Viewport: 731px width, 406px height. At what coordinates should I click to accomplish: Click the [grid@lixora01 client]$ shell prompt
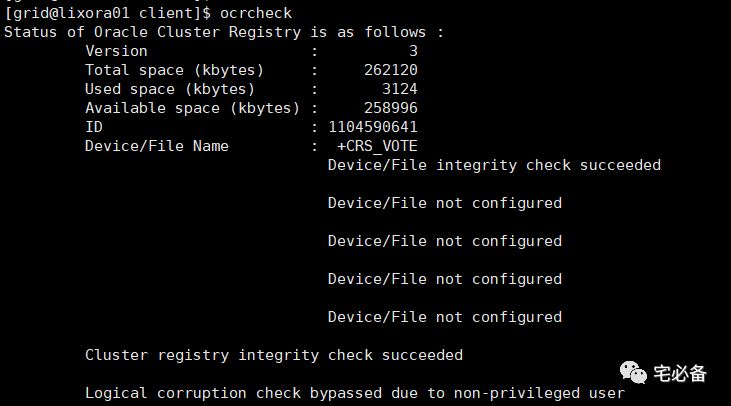(x=108, y=13)
